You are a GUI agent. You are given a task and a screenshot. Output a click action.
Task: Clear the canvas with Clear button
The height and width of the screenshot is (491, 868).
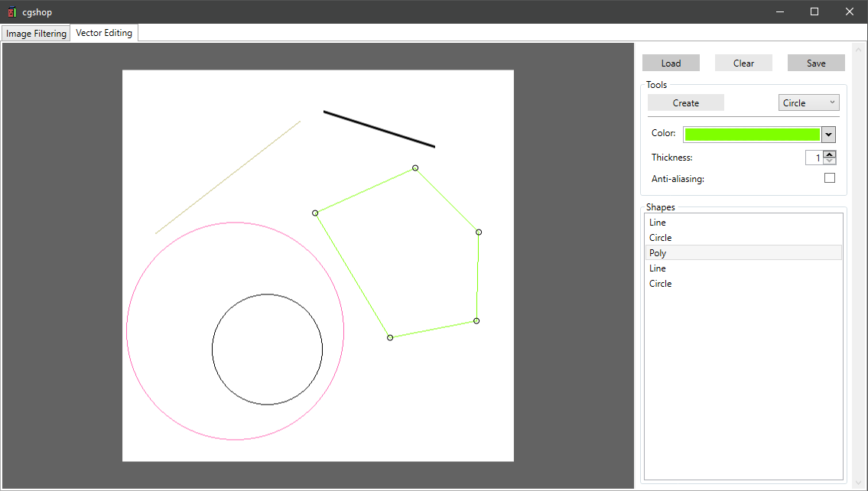[743, 63]
